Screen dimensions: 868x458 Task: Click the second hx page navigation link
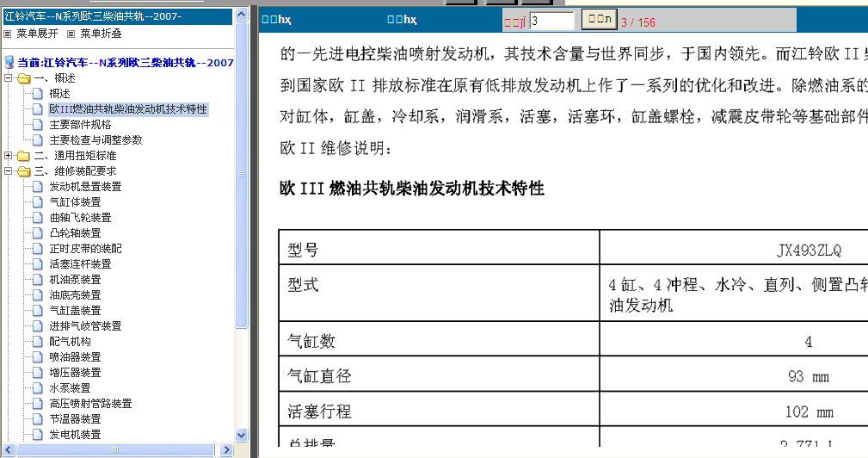(x=402, y=20)
